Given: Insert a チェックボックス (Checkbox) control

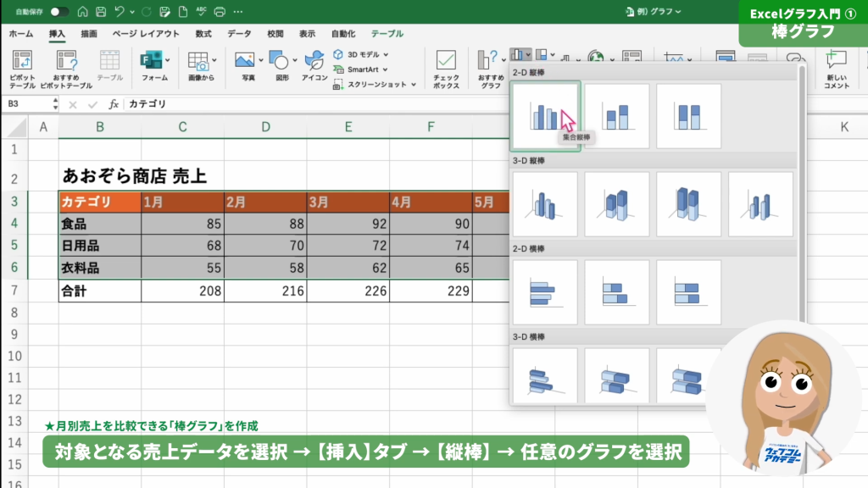Looking at the screenshot, I should coord(446,69).
